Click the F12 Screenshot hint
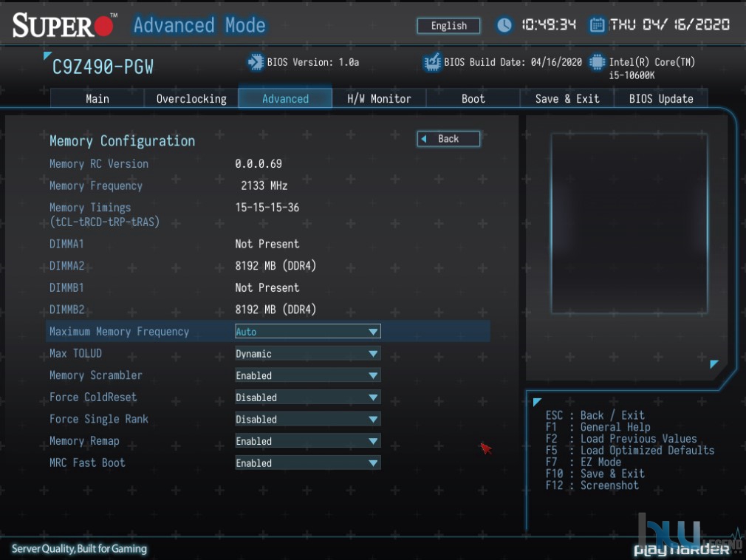The width and height of the screenshot is (746, 560). pos(592,485)
